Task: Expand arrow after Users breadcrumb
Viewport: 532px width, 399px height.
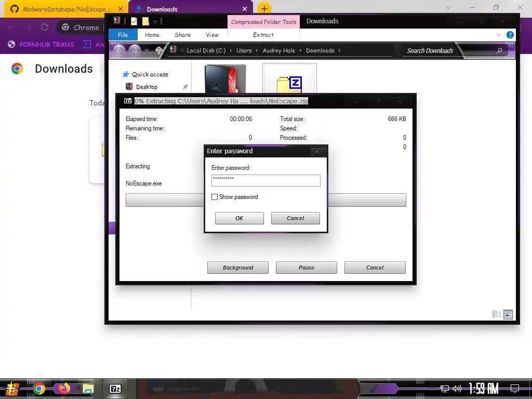Action: point(257,50)
